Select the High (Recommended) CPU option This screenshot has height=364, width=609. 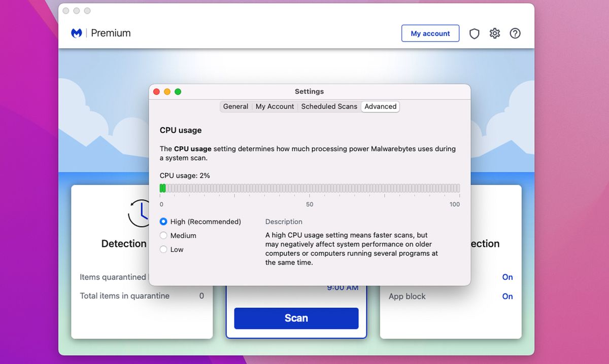click(x=164, y=222)
